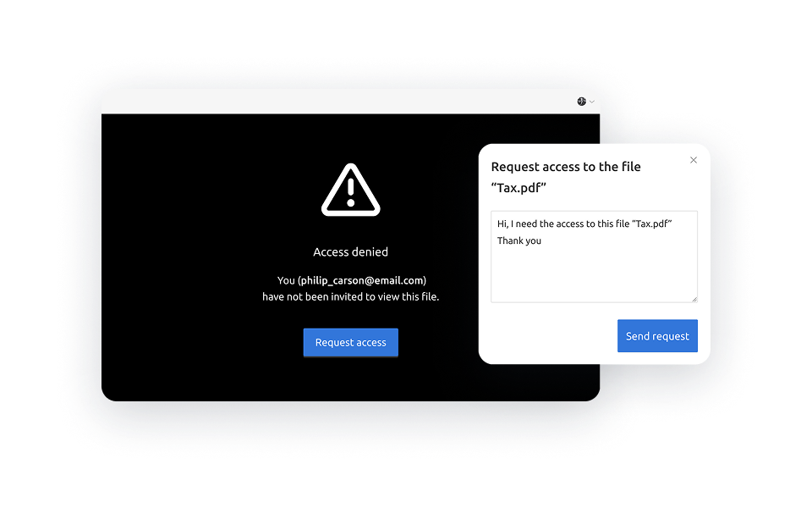This screenshot has height=508, width=812.
Task: Click the blue Request access button
Action: 350,343
